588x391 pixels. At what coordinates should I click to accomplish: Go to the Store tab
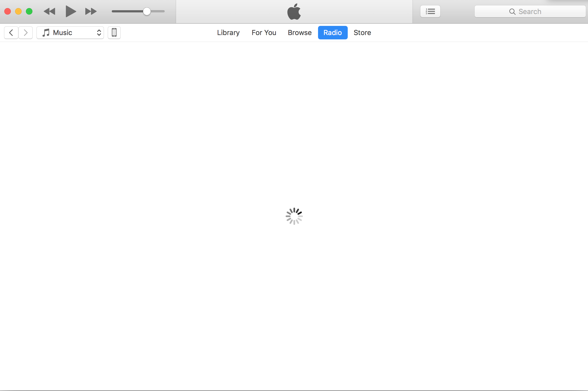(362, 33)
